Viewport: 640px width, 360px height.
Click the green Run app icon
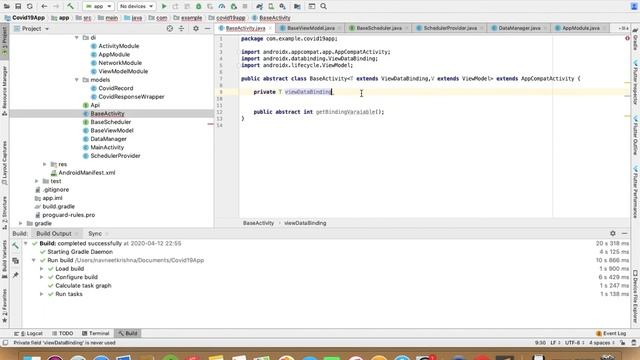click(x=164, y=6)
